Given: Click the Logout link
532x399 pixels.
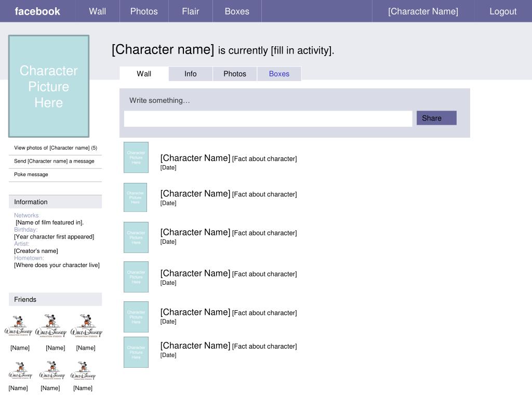Looking at the screenshot, I should coord(503,11).
